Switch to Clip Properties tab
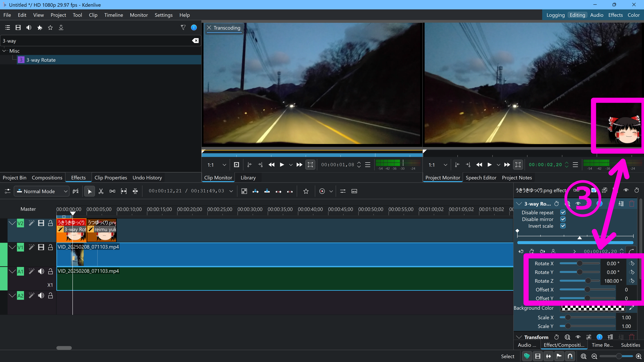Image resolution: width=644 pixels, height=362 pixels. [x=111, y=178]
